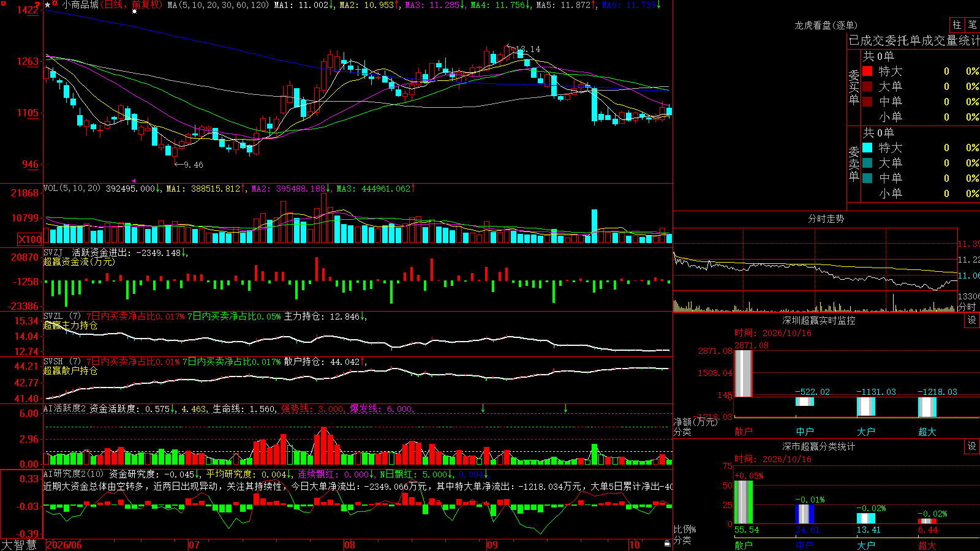Click the white diamond marker on blue MA line

(x=134, y=11)
